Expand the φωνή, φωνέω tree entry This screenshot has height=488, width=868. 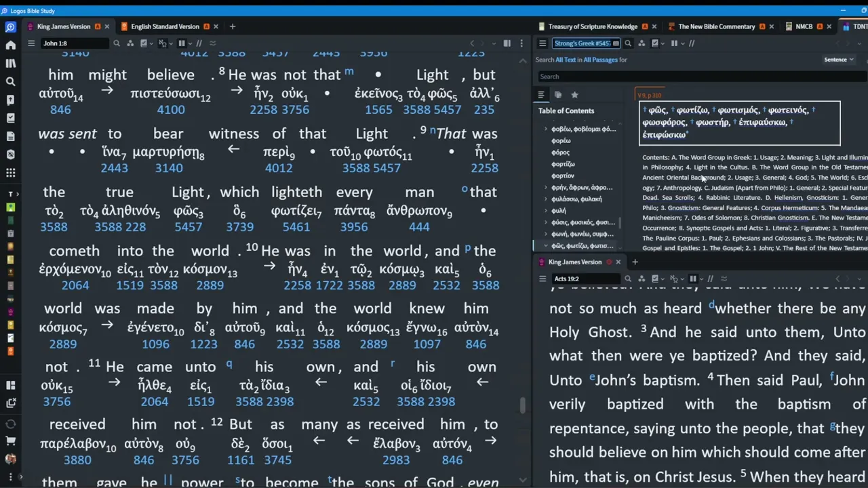pyautogui.click(x=546, y=234)
